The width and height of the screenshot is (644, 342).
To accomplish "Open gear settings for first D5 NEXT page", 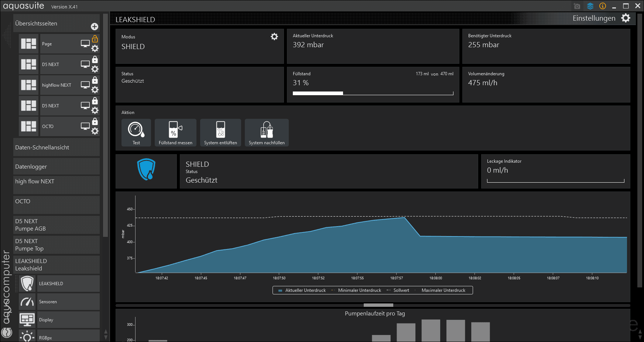I will tap(95, 69).
